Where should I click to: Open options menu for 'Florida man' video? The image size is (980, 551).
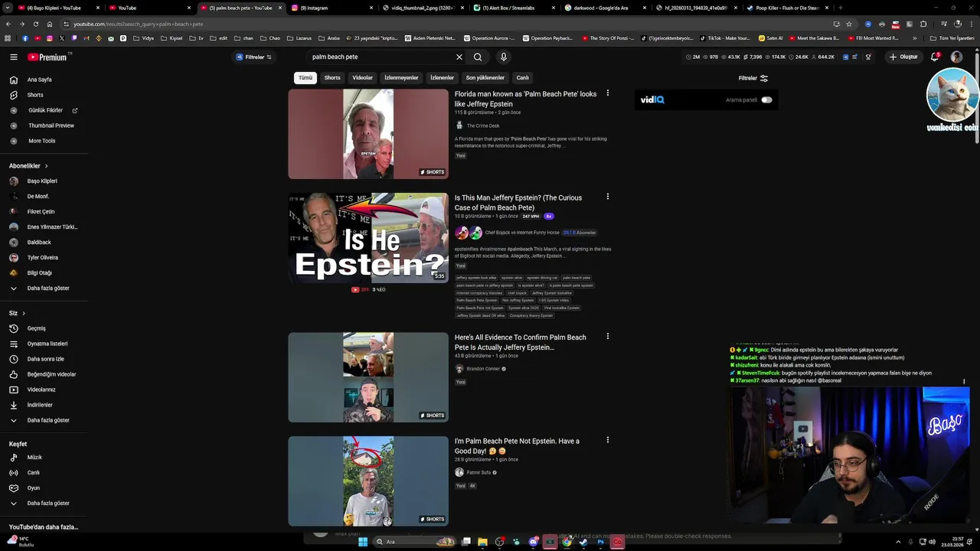point(608,93)
